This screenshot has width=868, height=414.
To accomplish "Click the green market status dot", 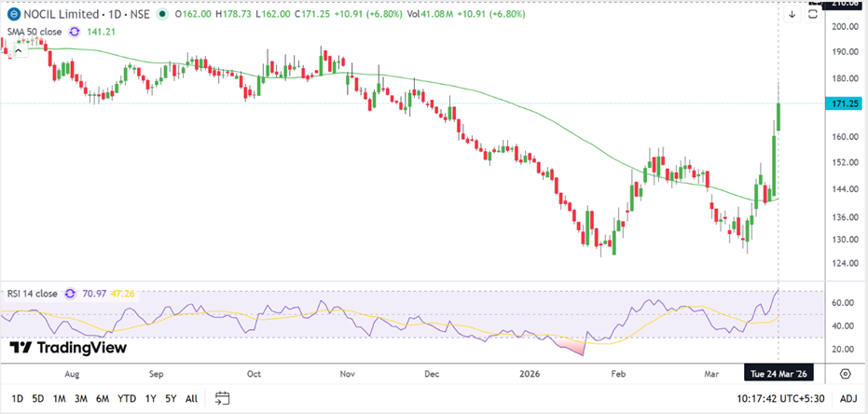I will pos(163,15).
